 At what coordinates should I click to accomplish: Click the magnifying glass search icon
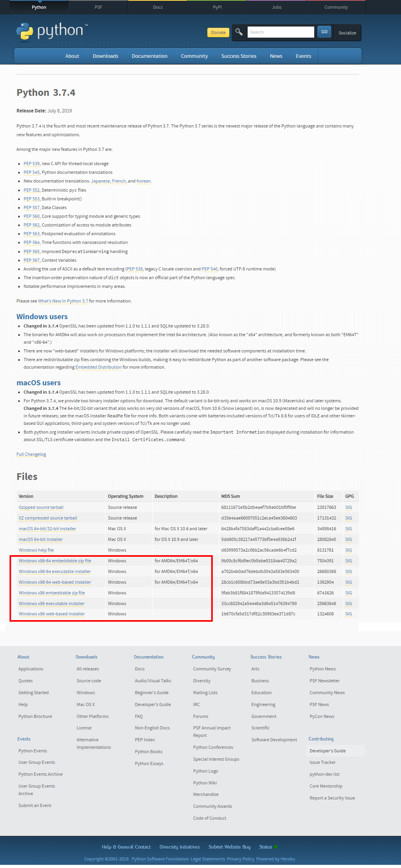pyautogui.click(x=239, y=32)
